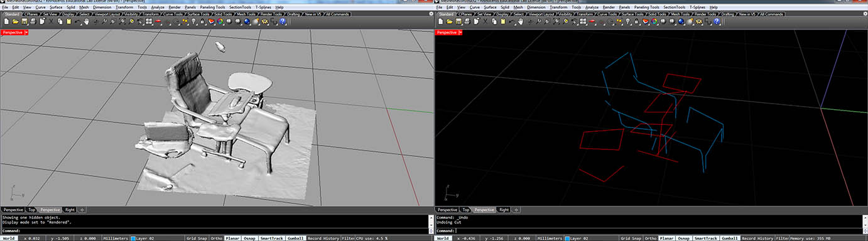Open Millimeters units in right status bar

[550, 238]
